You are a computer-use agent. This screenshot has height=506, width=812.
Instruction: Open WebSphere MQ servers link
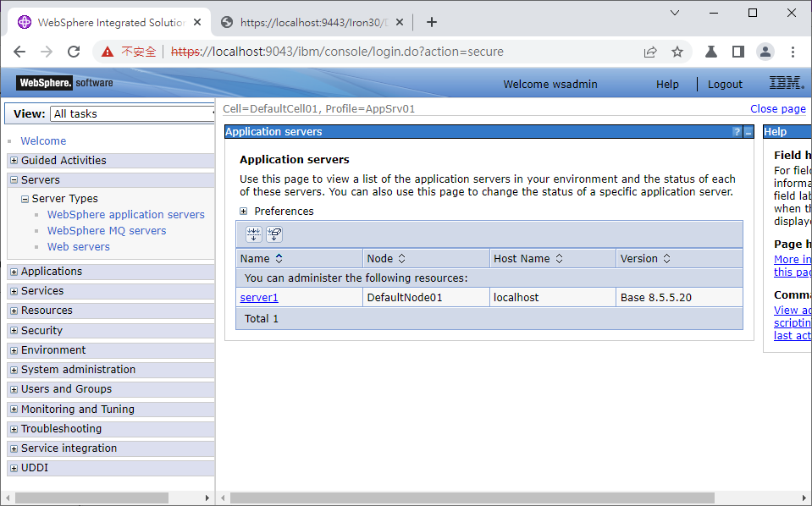pyautogui.click(x=107, y=231)
